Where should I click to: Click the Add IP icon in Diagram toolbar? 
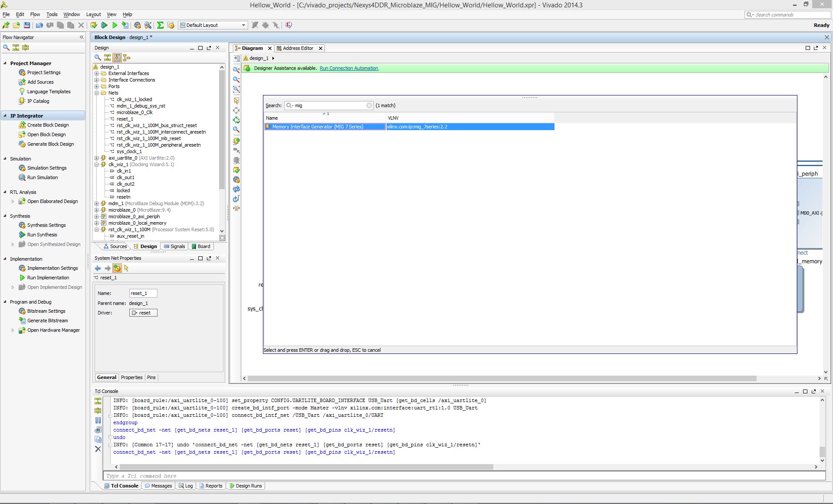click(x=236, y=141)
